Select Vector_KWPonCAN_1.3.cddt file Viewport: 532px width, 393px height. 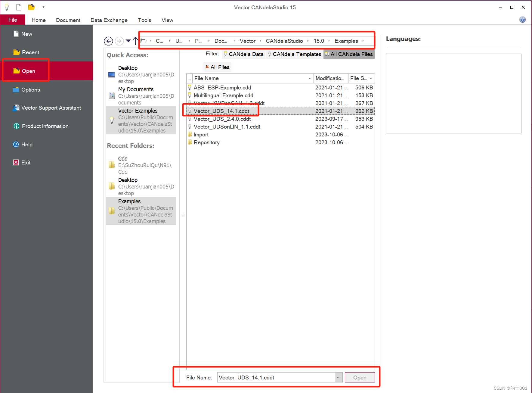point(280,103)
